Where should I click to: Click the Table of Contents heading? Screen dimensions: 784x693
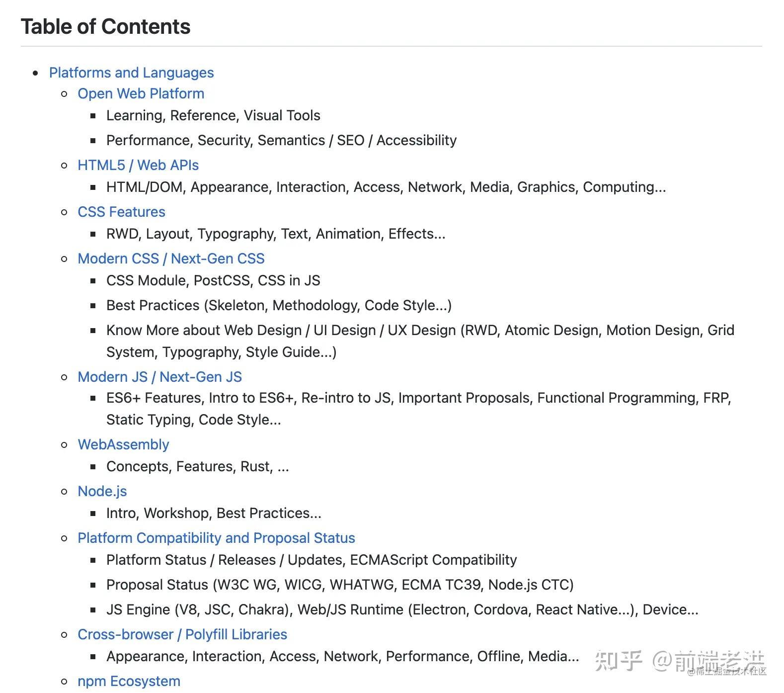click(x=106, y=27)
